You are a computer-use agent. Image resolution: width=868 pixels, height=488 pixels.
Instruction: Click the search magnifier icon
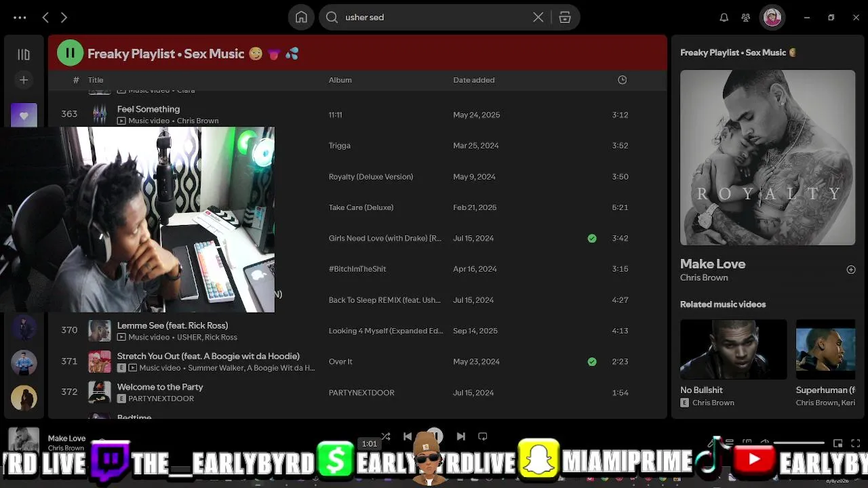pyautogui.click(x=332, y=18)
